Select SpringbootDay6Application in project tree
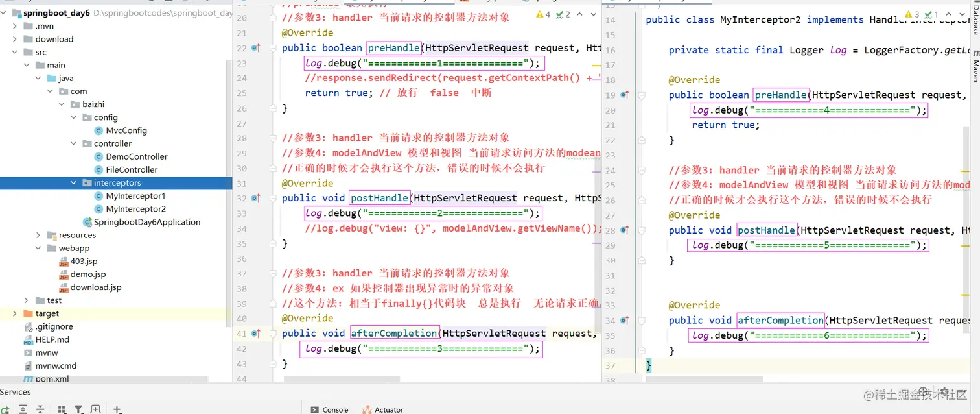980x414 pixels. coord(147,222)
